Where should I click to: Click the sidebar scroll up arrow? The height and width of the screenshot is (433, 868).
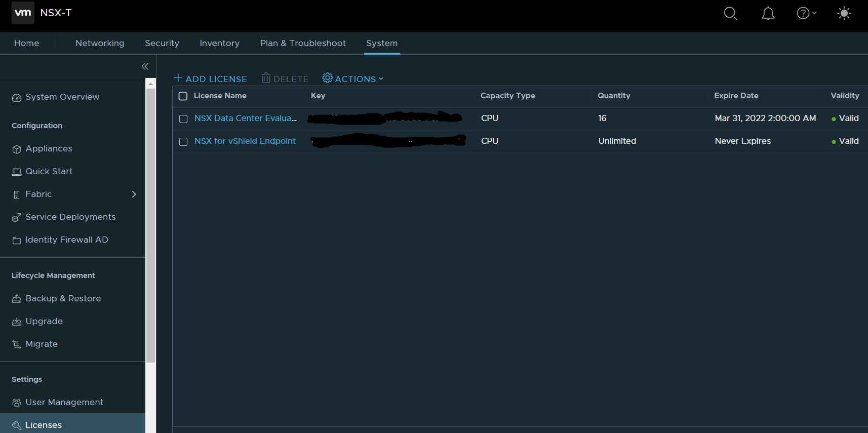coord(150,84)
